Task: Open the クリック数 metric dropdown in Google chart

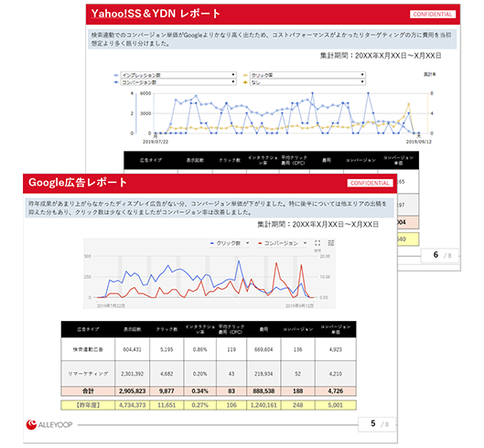Action: click(230, 243)
